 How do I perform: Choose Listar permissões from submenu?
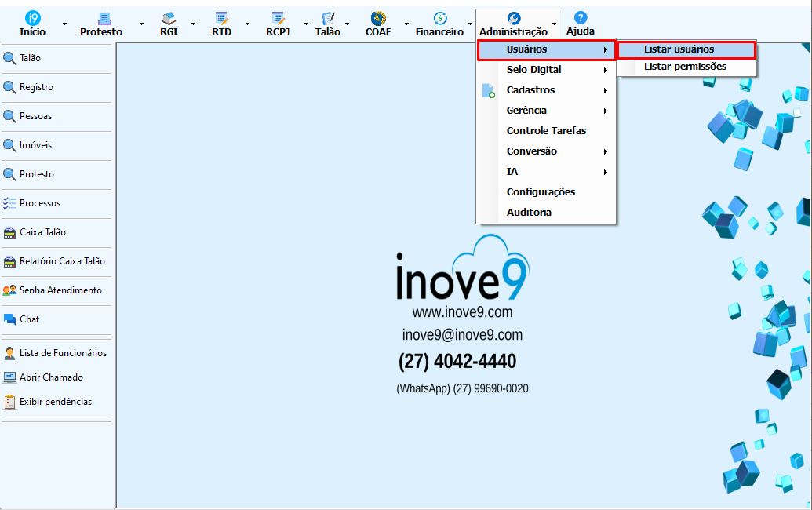click(685, 67)
